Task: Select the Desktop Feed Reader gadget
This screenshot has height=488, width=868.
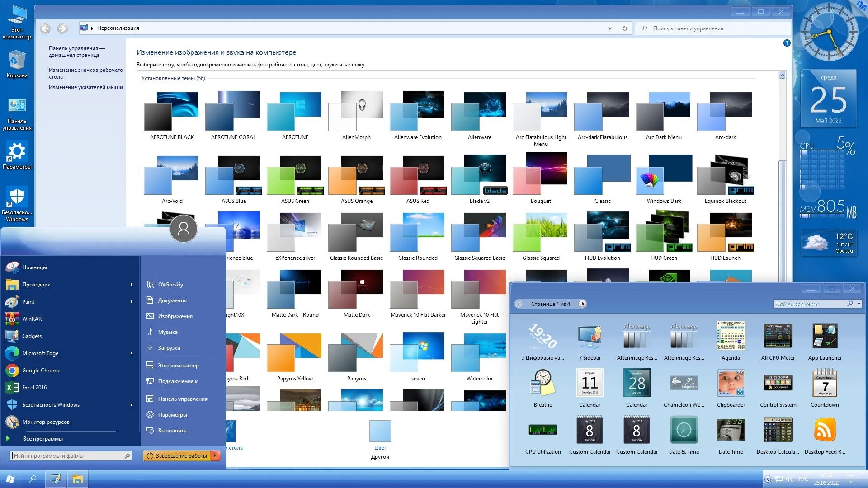Action: click(x=825, y=430)
